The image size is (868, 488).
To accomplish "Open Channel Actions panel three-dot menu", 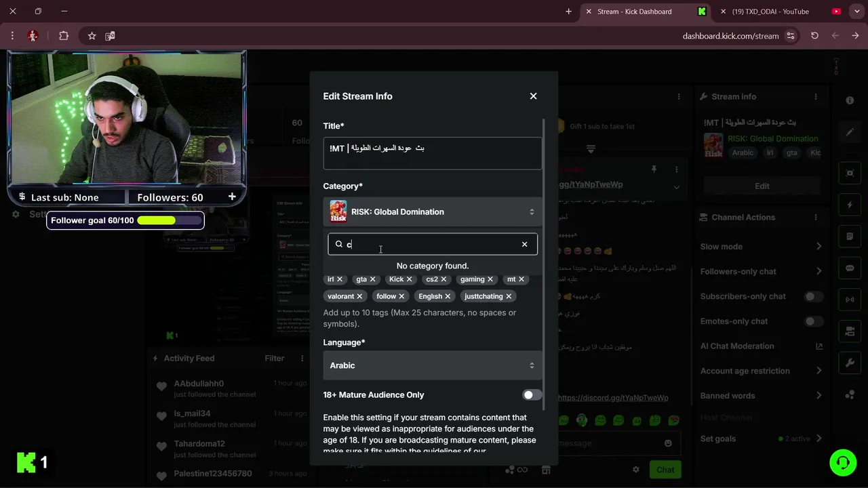I will [816, 218].
